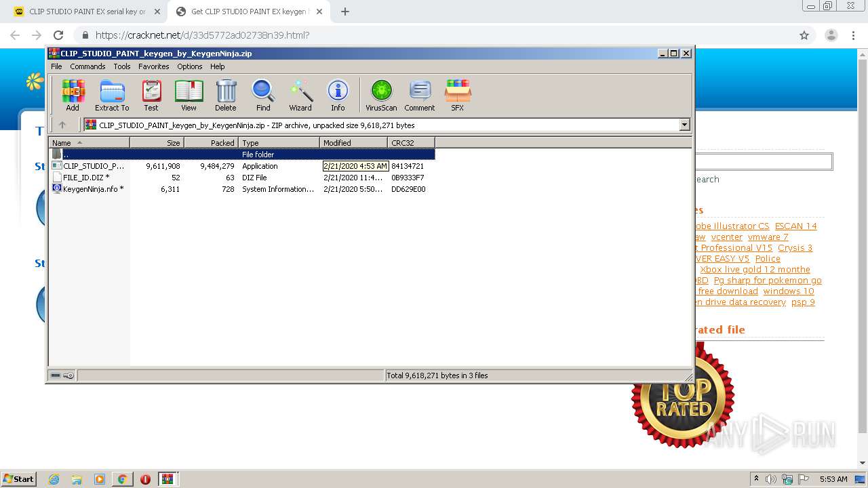Open the 'Xbox live gold 12 monthe' link
The image size is (868, 488).
(755, 269)
